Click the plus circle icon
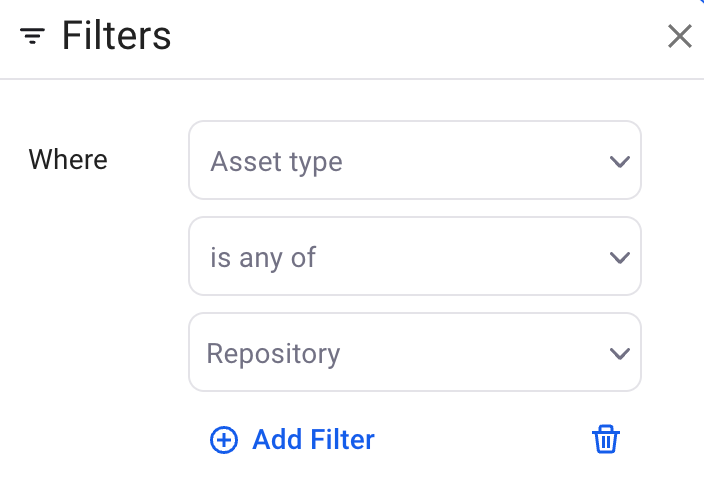Screen dimensions: 704x488 point(224,439)
